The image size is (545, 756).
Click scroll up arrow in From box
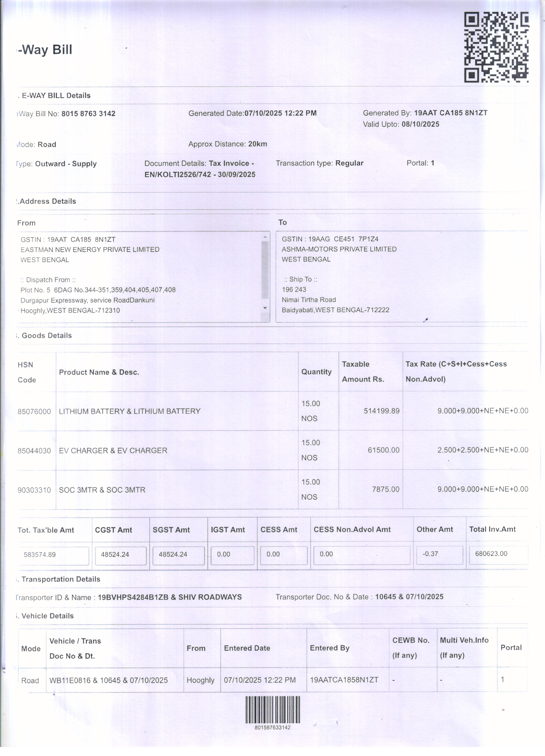pyautogui.click(x=265, y=237)
